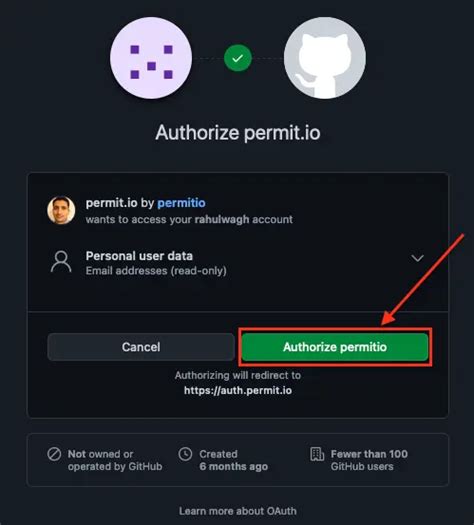
Task: Click the Authorize permit.io page heading
Action: pyautogui.click(x=238, y=133)
